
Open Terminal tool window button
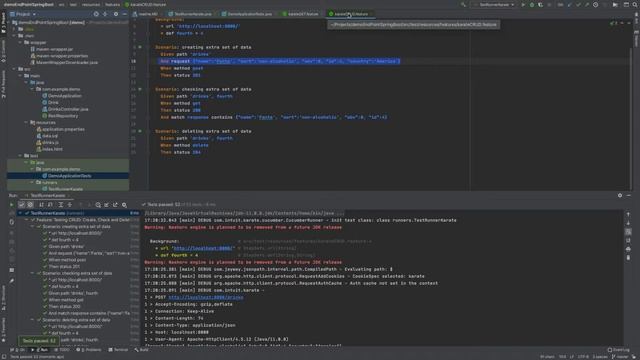click(118, 350)
